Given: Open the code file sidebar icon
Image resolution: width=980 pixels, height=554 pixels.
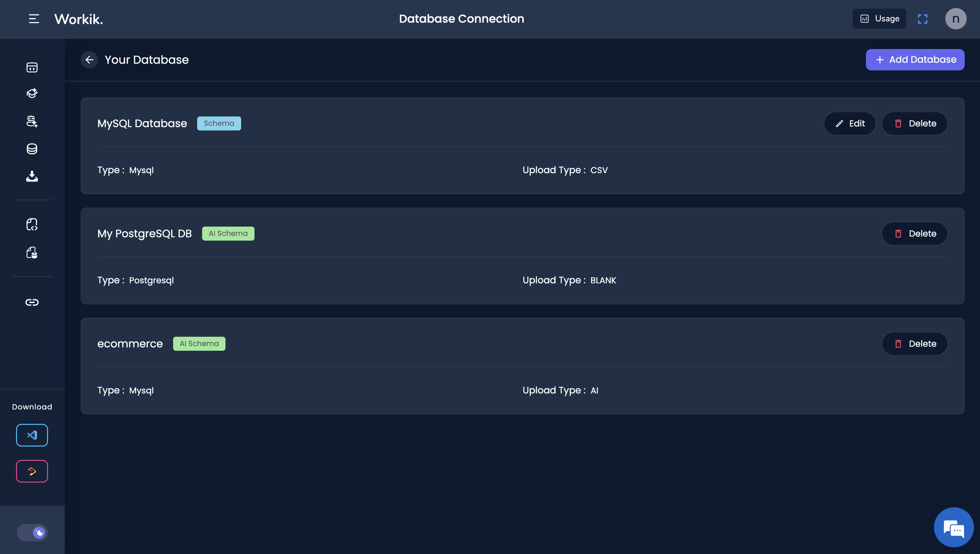Looking at the screenshot, I should pos(32,224).
